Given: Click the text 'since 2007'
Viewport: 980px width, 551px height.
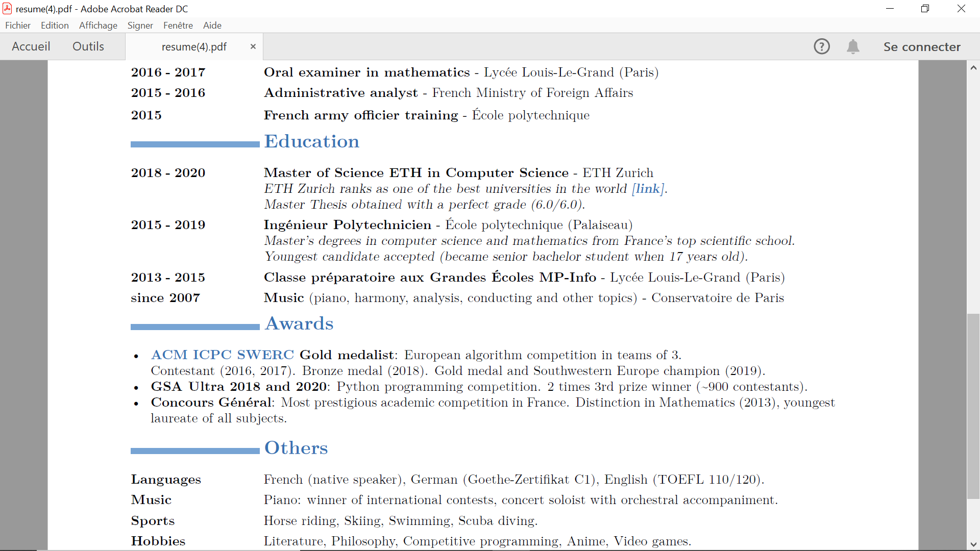Looking at the screenshot, I should click(165, 298).
